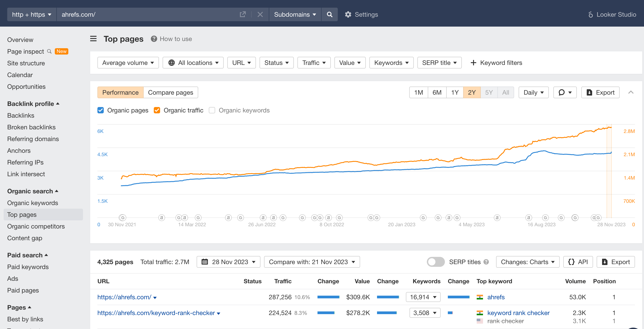Open 16,914 keywords dropdown button
644x329 pixels.
click(423, 297)
